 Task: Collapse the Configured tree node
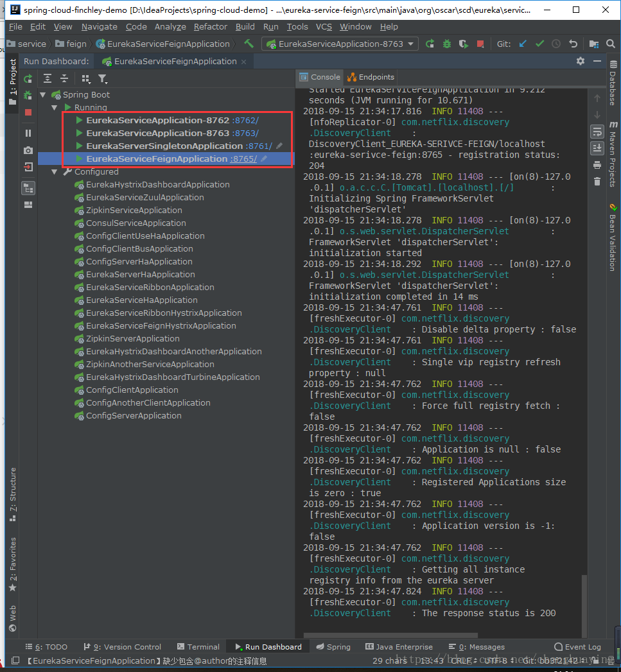pos(55,172)
